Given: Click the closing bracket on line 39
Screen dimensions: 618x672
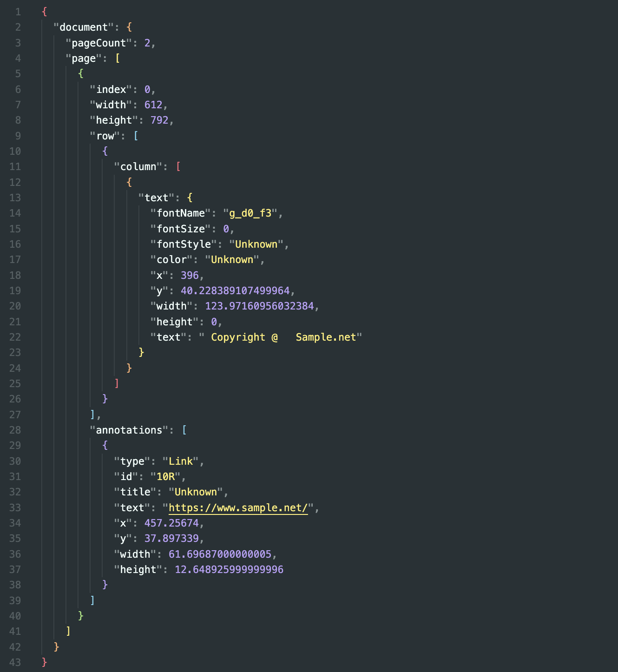Looking at the screenshot, I should tap(93, 600).
